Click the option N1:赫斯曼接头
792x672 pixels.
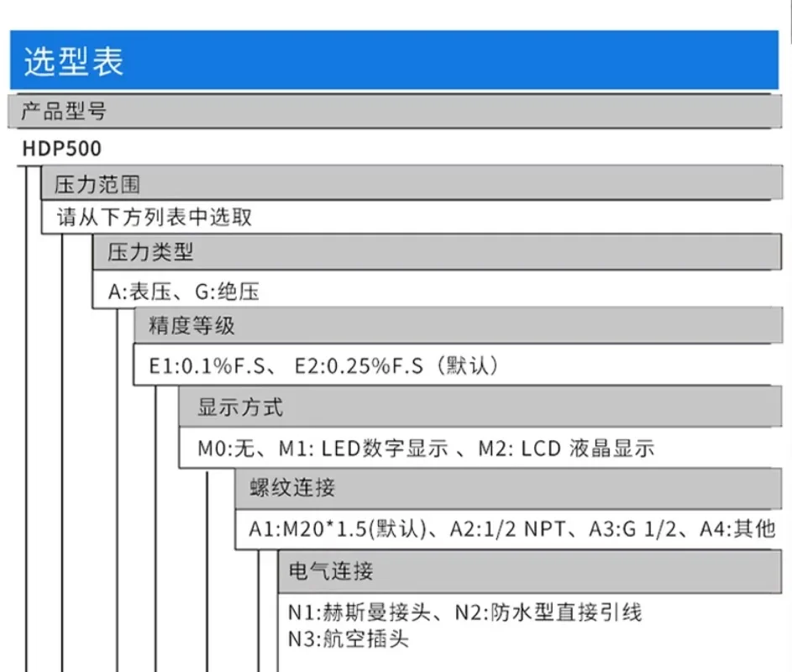(x=359, y=612)
